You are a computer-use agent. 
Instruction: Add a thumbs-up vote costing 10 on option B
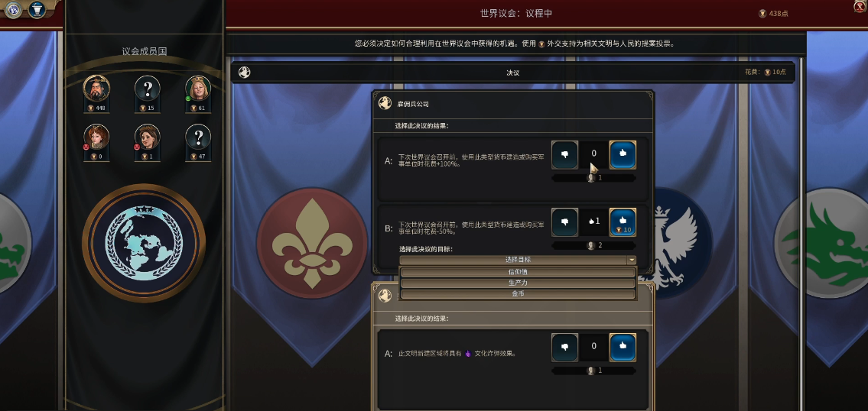[x=623, y=222]
